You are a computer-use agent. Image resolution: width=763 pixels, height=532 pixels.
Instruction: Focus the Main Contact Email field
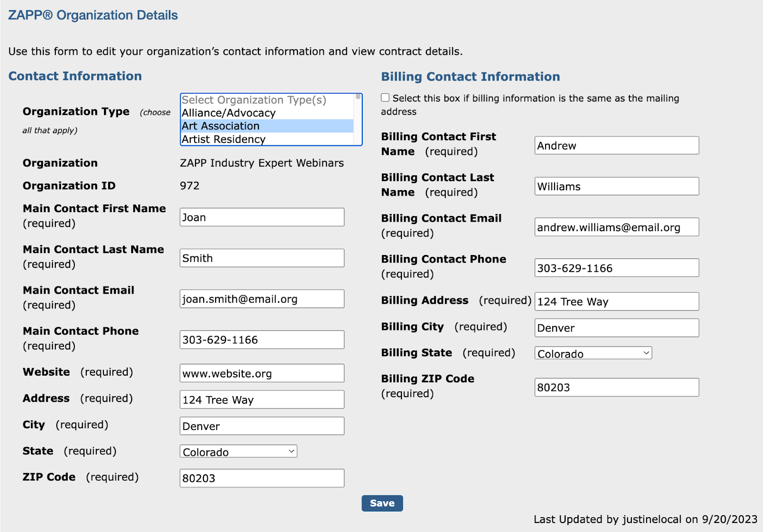262,299
